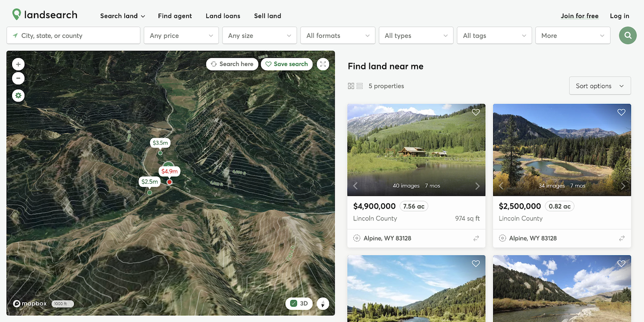Viewport: 644px width, 322px height.
Task: Expand the All types filter
Action: [x=416, y=36]
